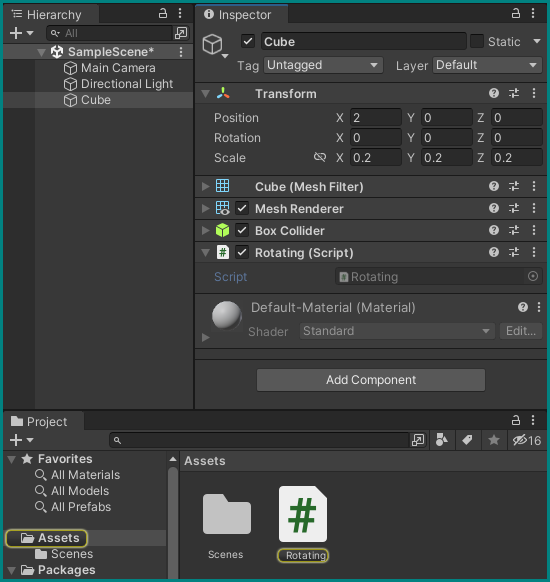
Task: Open Mesh Renderer presets icon
Action: pyautogui.click(x=514, y=208)
